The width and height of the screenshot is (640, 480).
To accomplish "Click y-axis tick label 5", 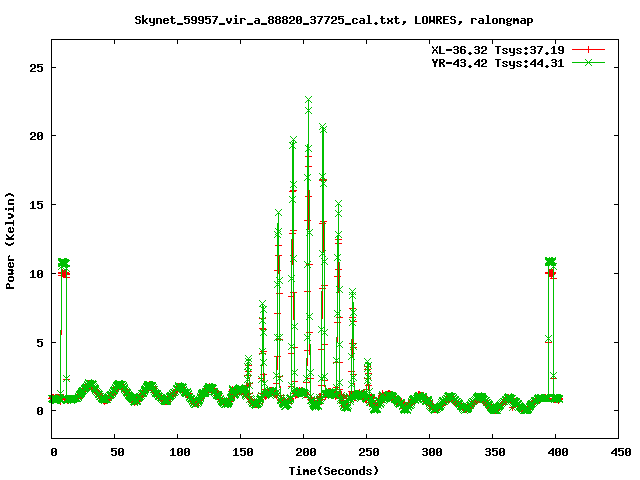I will 40,342.
